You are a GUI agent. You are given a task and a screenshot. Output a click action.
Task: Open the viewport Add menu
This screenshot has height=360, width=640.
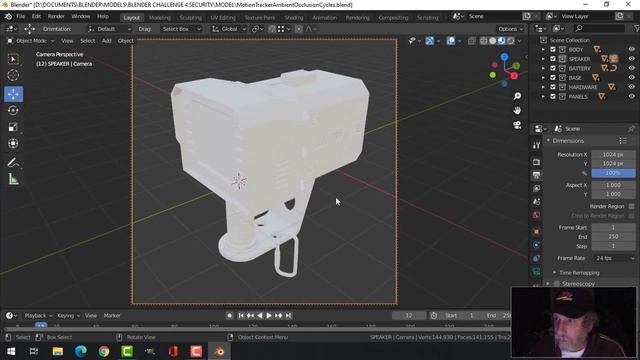click(107, 41)
